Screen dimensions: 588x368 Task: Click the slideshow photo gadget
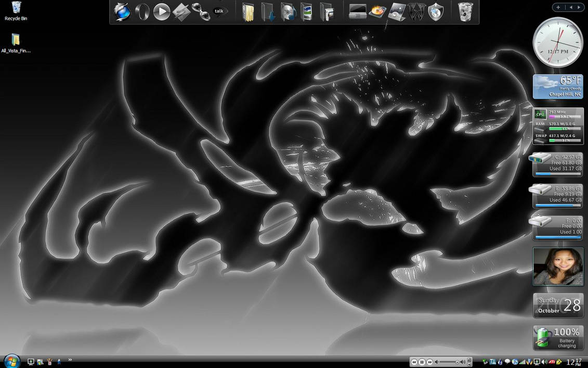(x=558, y=267)
